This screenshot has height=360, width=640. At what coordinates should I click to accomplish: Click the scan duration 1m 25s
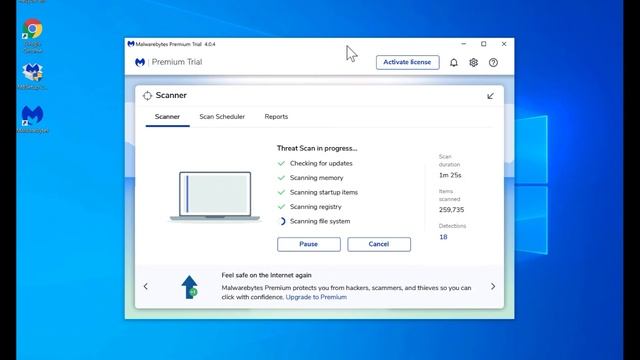[x=450, y=175]
